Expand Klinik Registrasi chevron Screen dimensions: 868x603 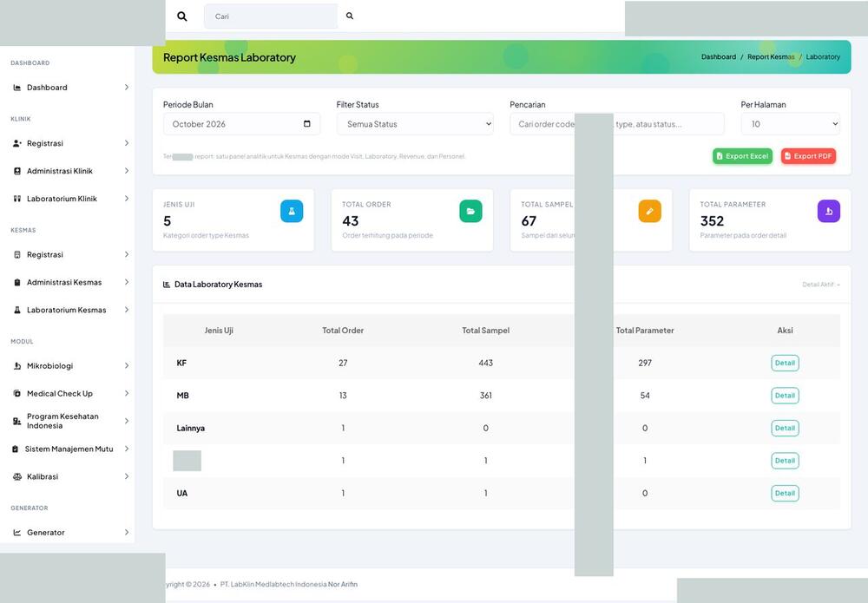(x=127, y=143)
